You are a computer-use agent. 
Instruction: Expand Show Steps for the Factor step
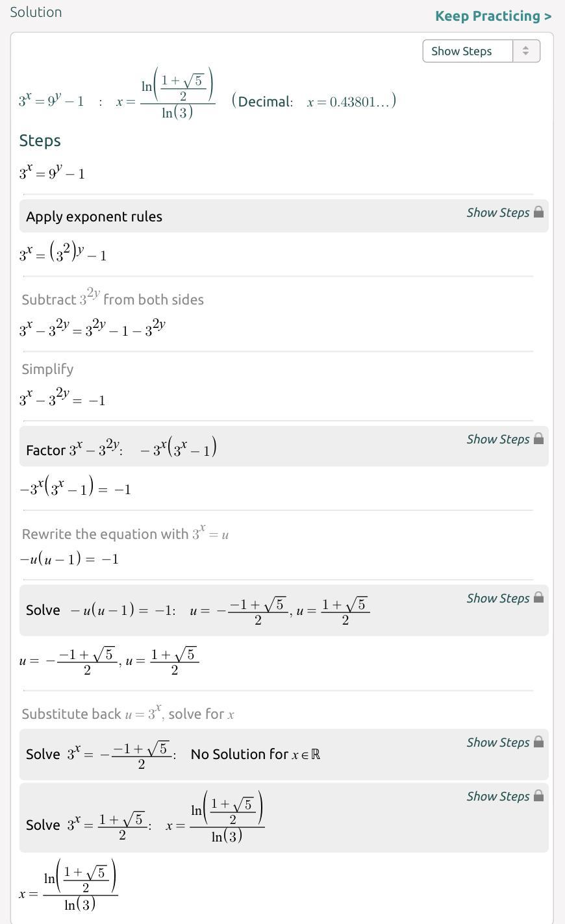497,439
